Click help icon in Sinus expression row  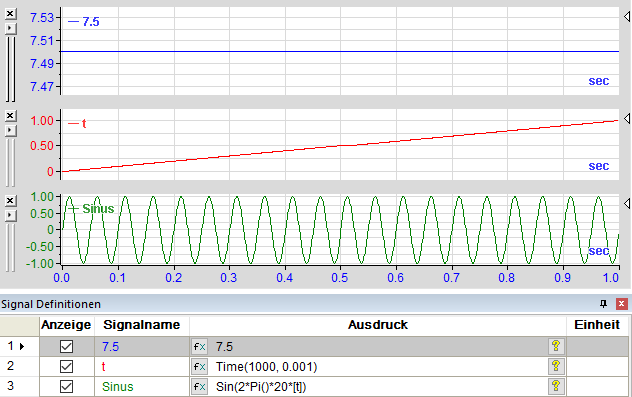click(556, 386)
